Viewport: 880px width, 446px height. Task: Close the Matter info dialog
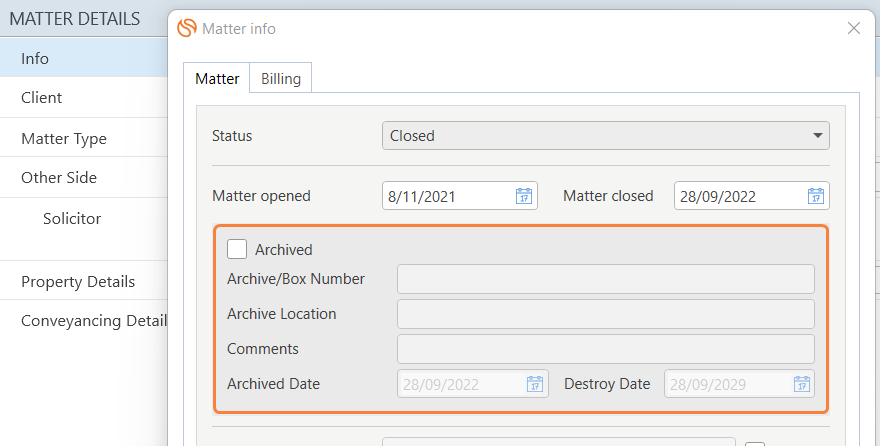(853, 28)
